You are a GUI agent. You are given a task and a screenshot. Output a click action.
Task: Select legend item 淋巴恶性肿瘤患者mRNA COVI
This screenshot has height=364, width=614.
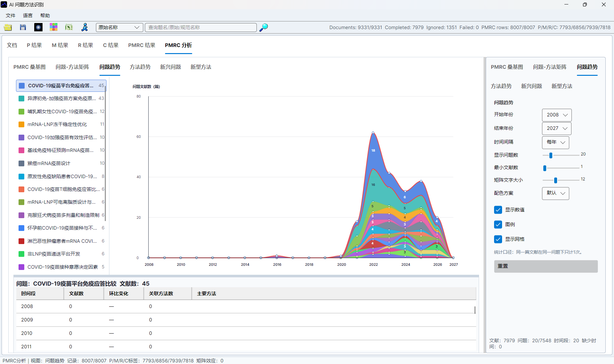pyautogui.click(x=61, y=241)
